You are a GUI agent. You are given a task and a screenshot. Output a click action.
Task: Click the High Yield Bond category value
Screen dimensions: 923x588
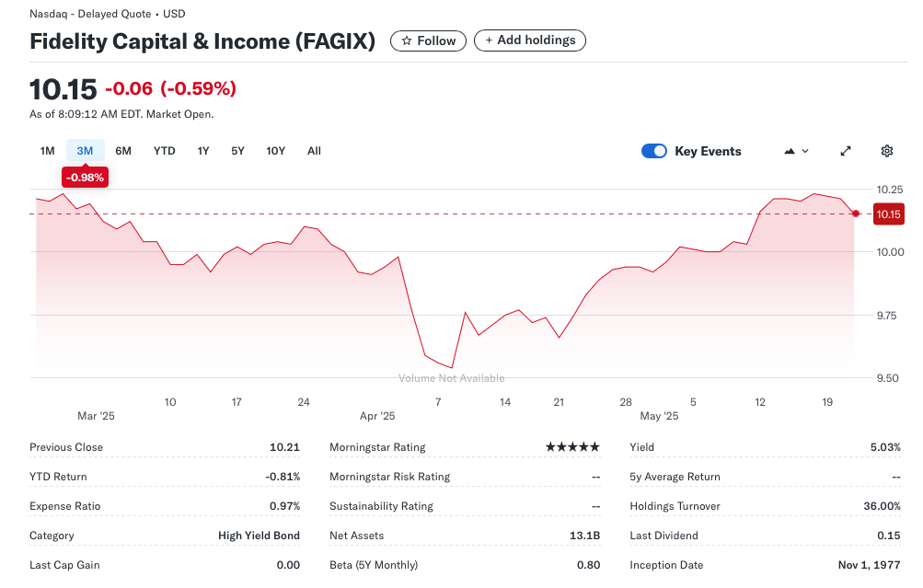point(259,536)
